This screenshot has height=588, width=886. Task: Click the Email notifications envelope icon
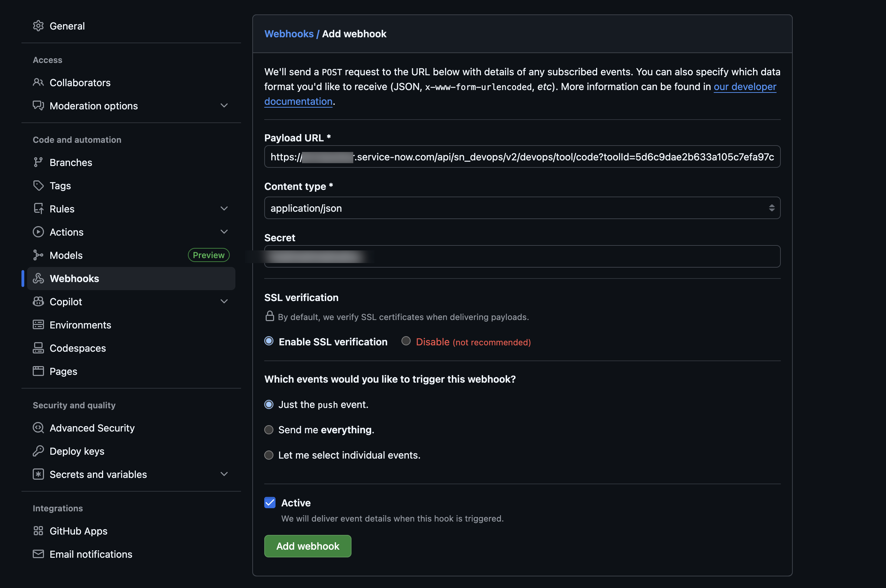[38, 555]
